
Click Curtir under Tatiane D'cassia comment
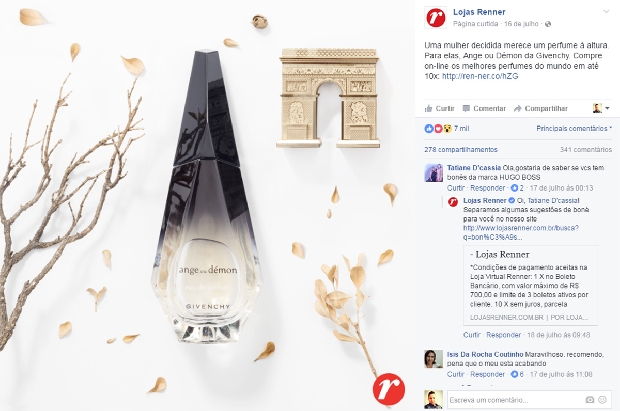coord(456,188)
